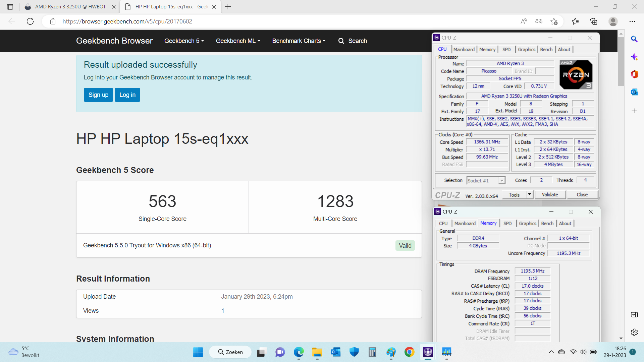Click the address bar URL field
644x362 pixels.
pos(285,21)
